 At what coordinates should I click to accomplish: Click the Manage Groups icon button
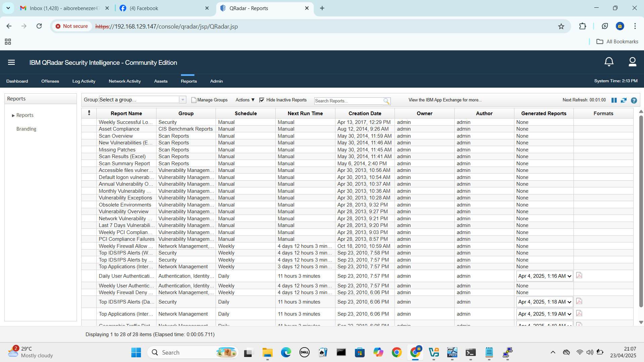point(209,100)
